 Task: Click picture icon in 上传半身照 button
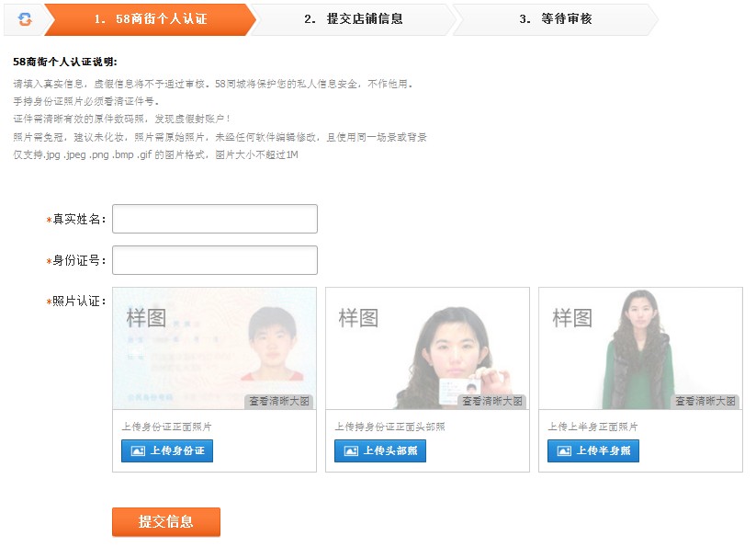564,451
